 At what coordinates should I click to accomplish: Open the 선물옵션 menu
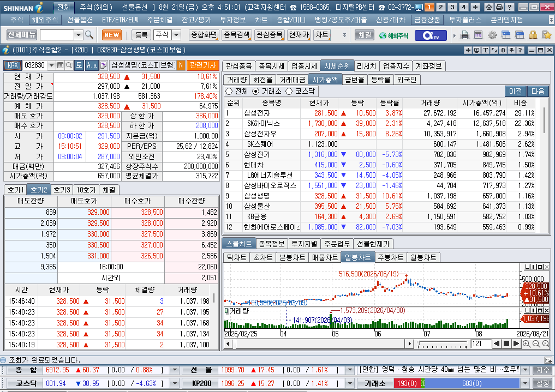[x=80, y=20]
